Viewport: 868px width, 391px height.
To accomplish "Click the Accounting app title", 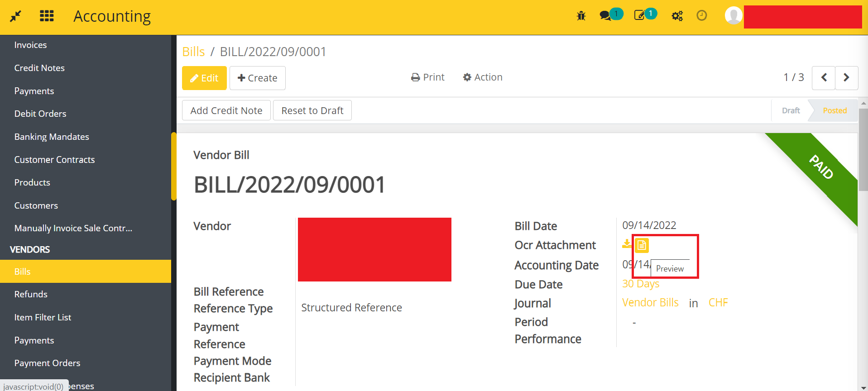I will click(x=112, y=16).
